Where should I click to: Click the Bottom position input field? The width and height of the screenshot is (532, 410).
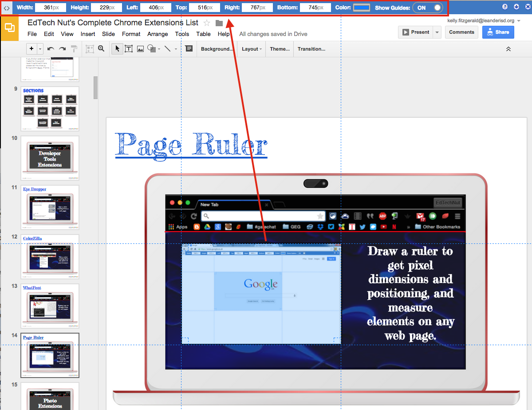click(x=315, y=8)
